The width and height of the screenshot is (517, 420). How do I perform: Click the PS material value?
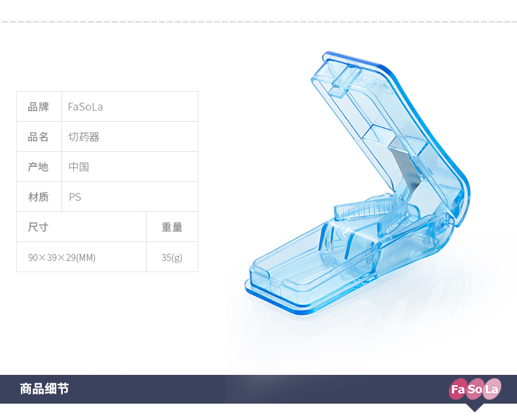point(75,197)
